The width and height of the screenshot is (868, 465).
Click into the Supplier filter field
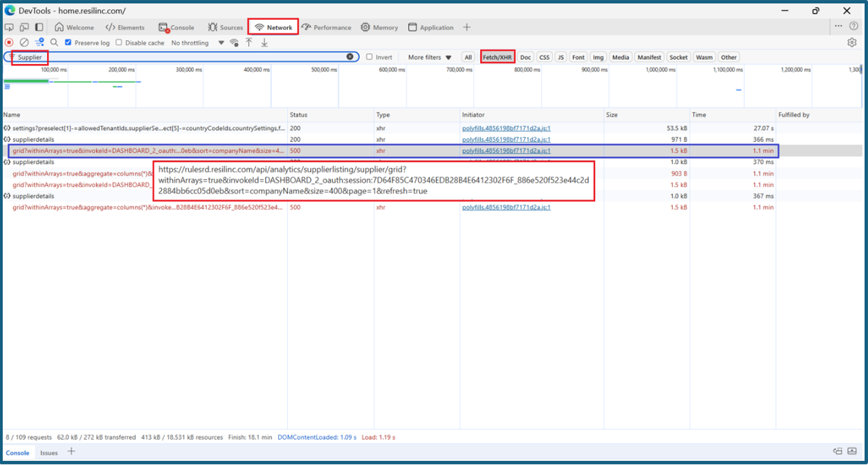coord(182,57)
